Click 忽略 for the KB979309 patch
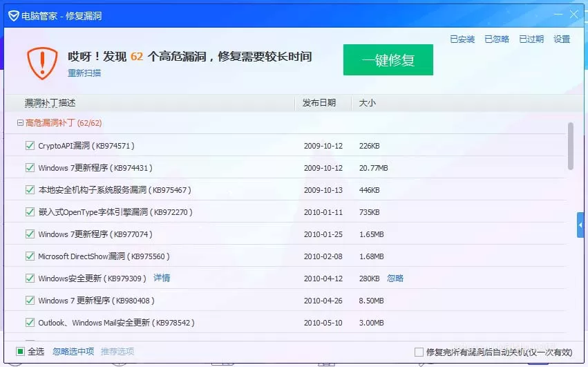The height and width of the screenshot is (367, 588). (x=395, y=279)
